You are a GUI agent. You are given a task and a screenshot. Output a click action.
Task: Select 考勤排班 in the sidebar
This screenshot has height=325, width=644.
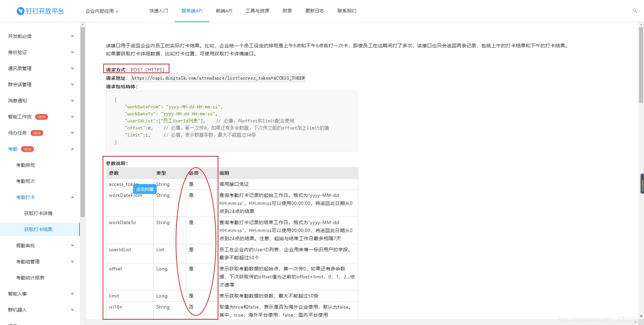(25, 165)
